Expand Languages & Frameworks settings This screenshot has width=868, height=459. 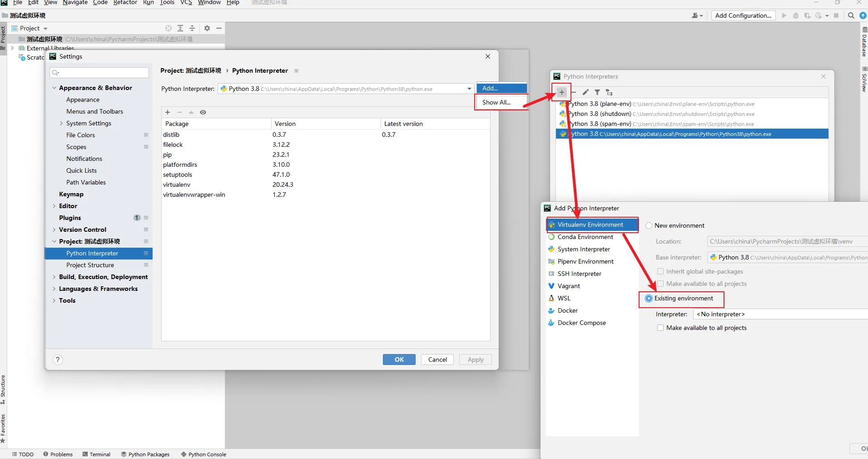click(55, 289)
